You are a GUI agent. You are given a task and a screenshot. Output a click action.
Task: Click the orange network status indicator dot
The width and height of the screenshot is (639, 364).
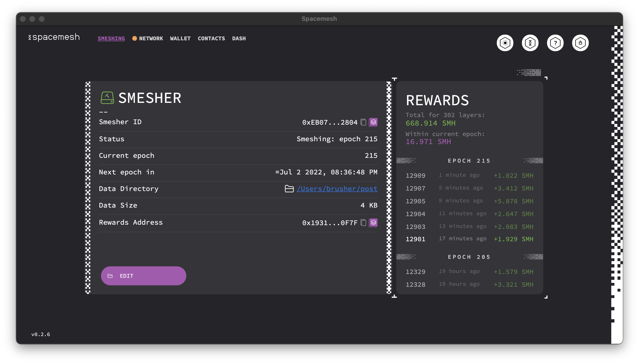[135, 38]
